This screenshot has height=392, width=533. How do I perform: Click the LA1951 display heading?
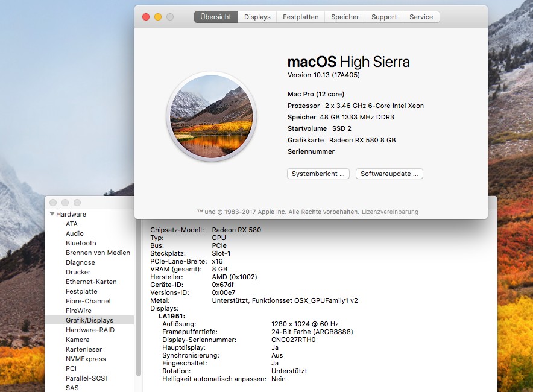(x=172, y=316)
